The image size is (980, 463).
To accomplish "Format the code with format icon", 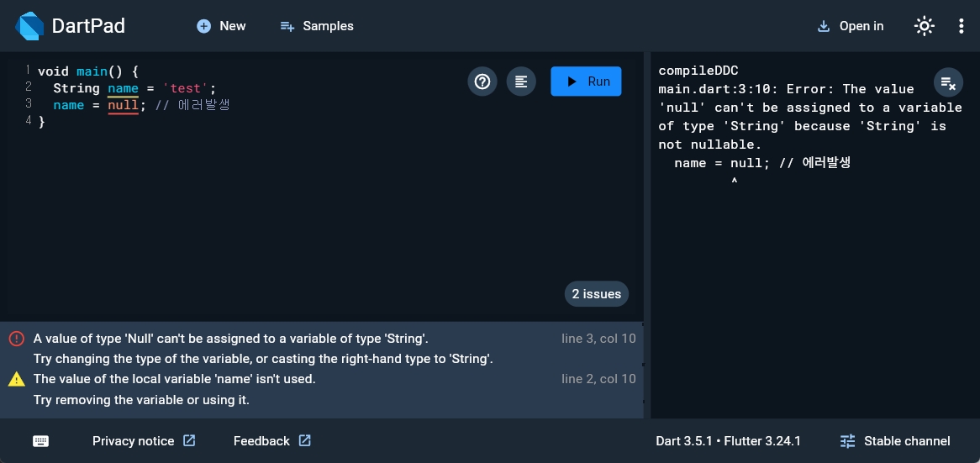I will pos(521,82).
